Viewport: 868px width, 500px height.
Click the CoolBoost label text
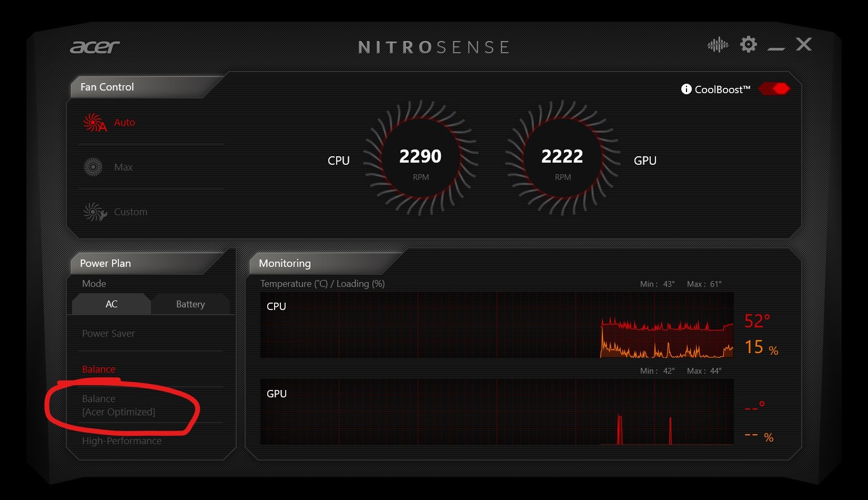point(722,89)
